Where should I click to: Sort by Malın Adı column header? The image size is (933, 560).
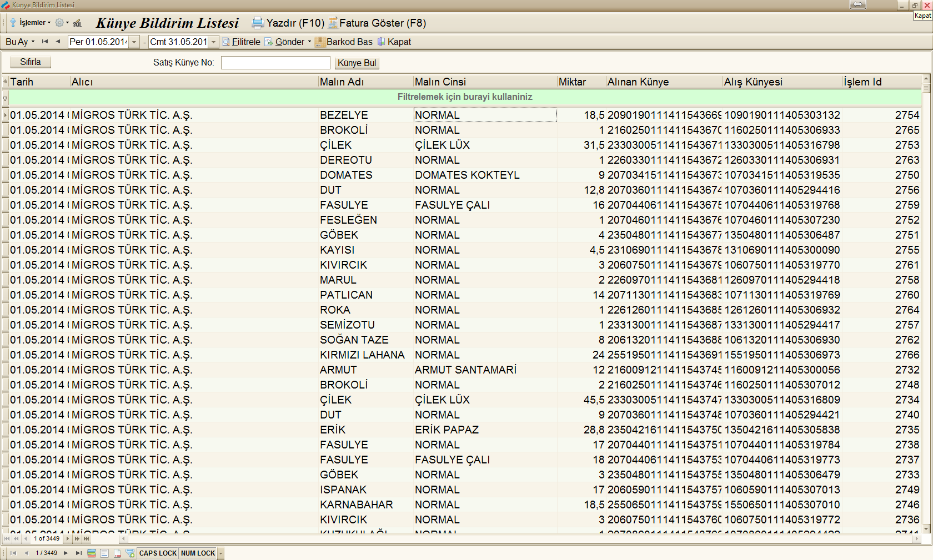366,82
